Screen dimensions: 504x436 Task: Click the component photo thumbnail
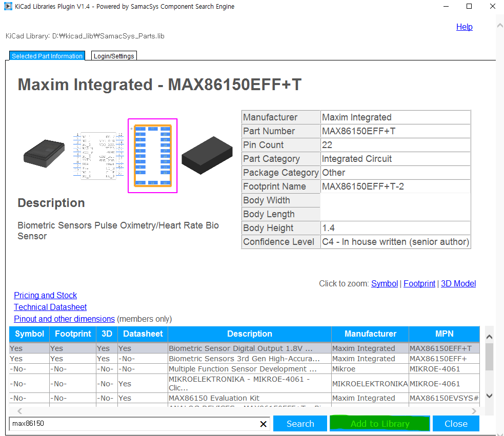point(45,154)
